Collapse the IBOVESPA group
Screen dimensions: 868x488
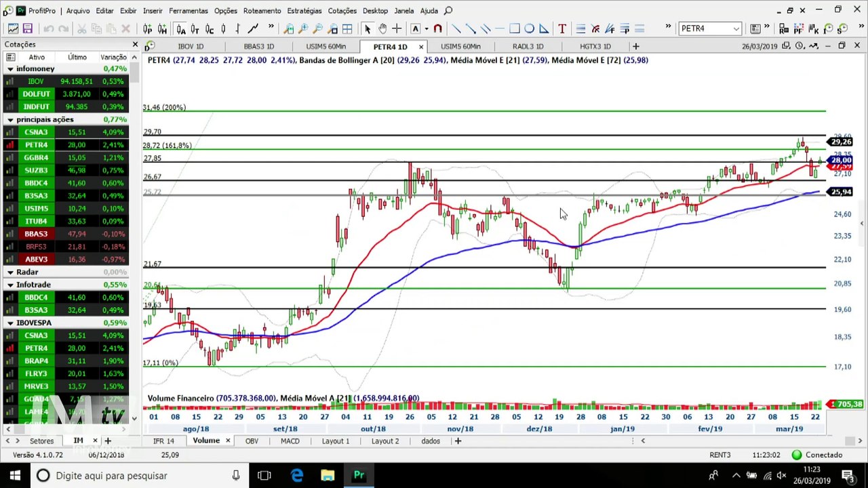point(10,323)
